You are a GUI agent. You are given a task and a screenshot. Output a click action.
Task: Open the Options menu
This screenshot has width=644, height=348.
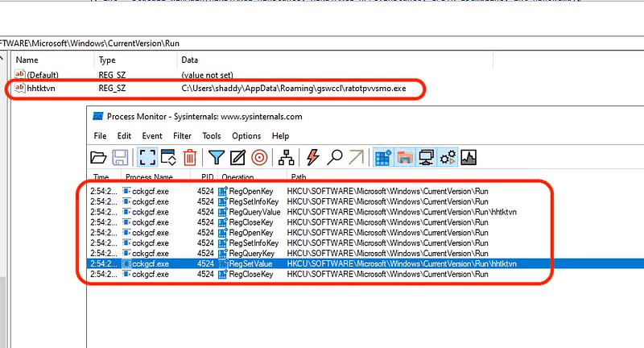(246, 135)
